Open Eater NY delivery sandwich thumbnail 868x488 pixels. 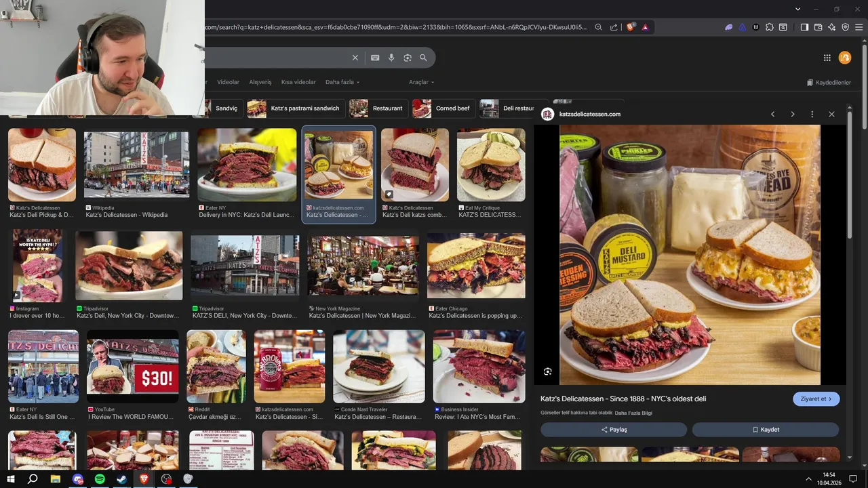(x=247, y=165)
